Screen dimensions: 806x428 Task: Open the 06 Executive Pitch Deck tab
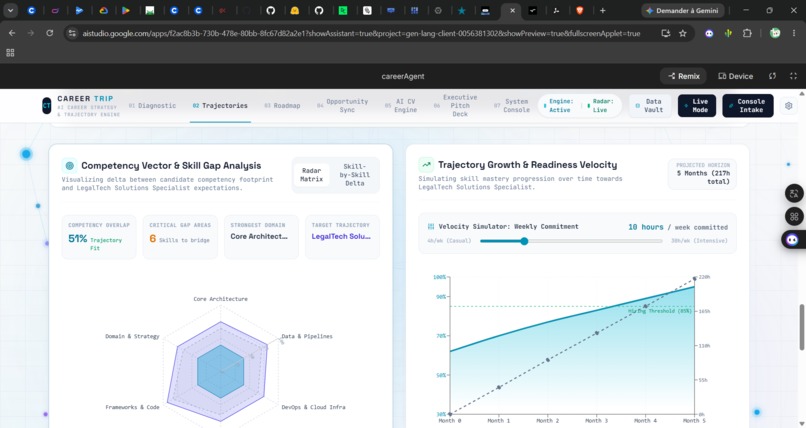pos(456,105)
